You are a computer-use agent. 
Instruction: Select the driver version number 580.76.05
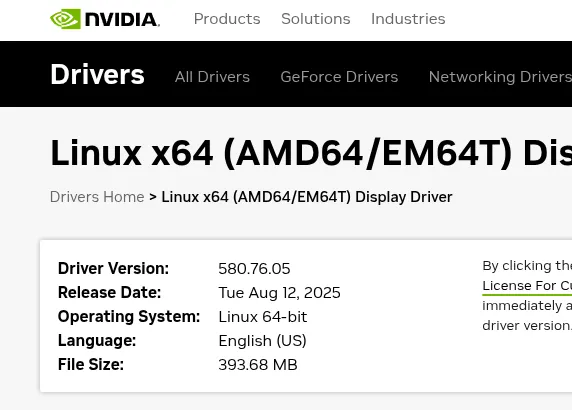click(254, 269)
